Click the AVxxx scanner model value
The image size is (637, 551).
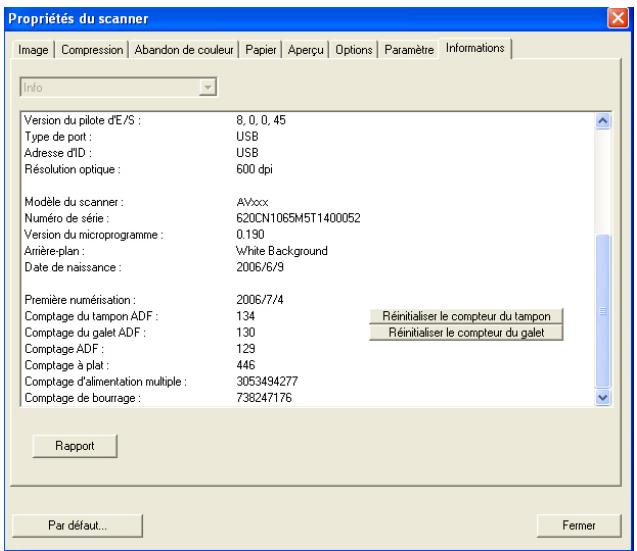(x=252, y=202)
